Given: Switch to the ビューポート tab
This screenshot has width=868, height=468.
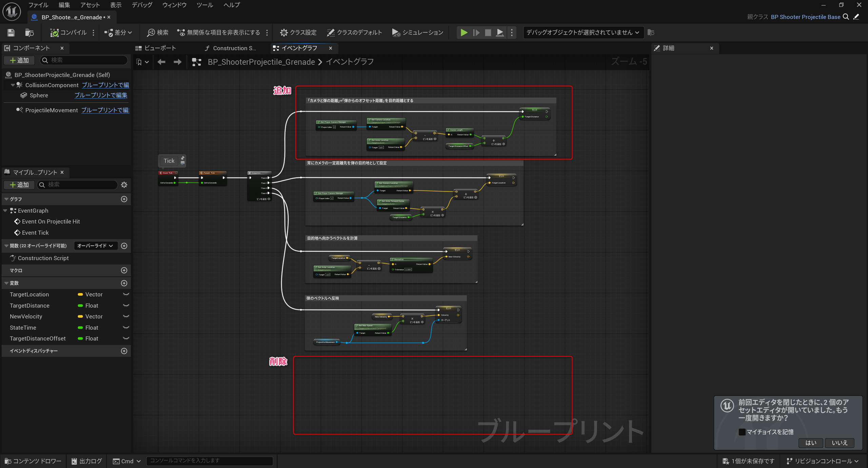Looking at the screenshot, I should pyautogui.click(x=156, y=48).
